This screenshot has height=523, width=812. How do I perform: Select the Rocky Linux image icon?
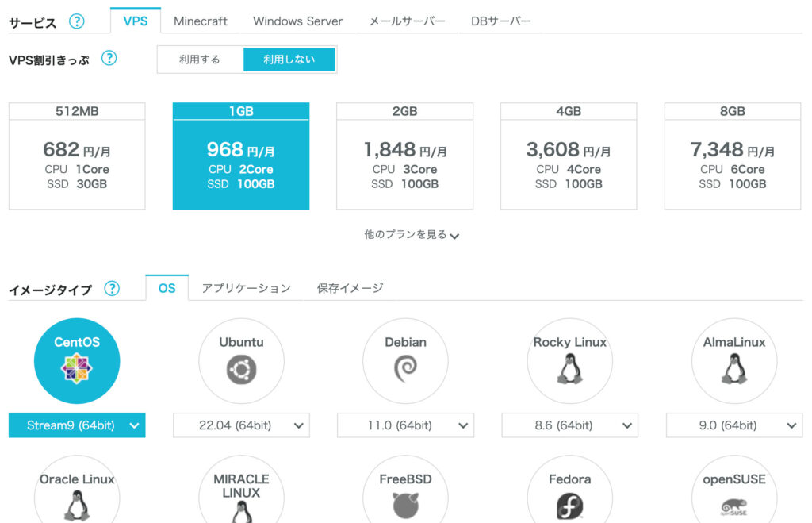(569, 361)
